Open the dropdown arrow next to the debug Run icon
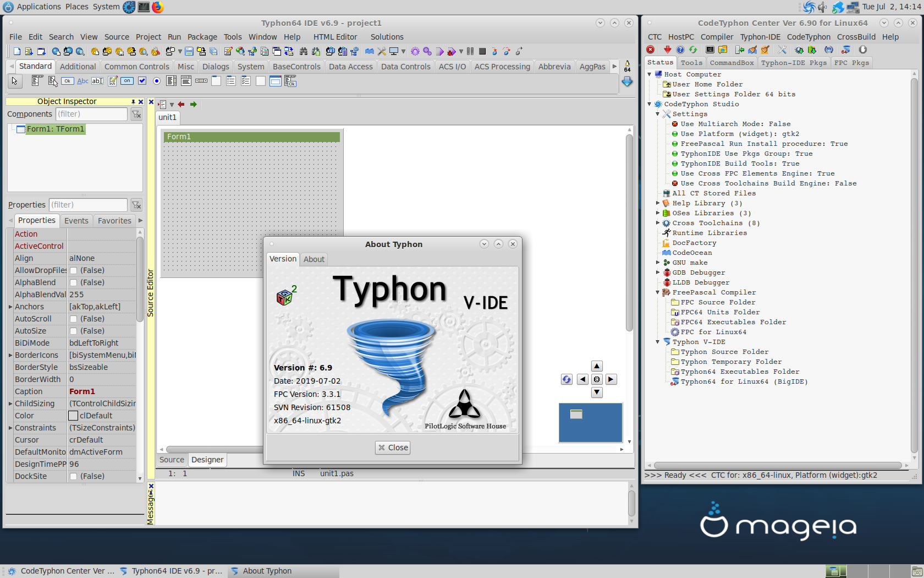The width and height of the screenshot is (924, 578). [461, 51]
